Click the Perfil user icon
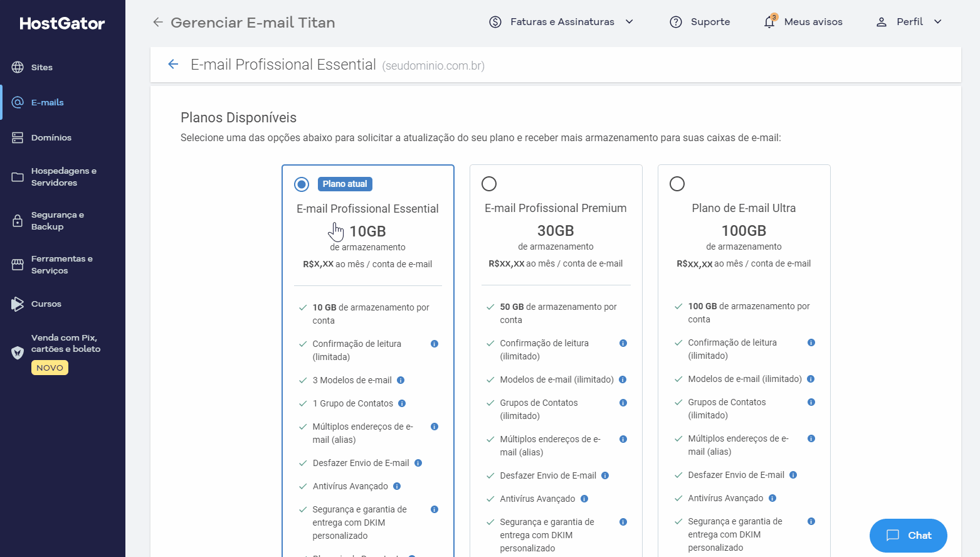The image size is (980, 557). tap(882, 22)
